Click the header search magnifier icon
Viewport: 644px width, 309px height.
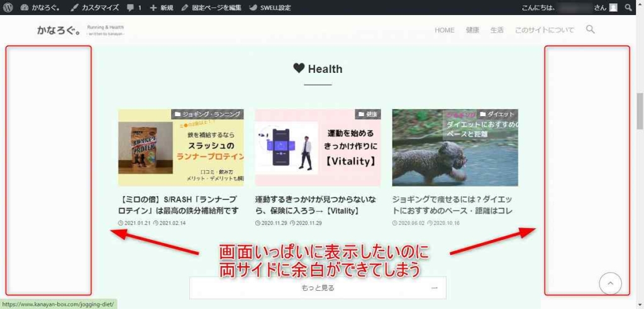click(590, 30)
